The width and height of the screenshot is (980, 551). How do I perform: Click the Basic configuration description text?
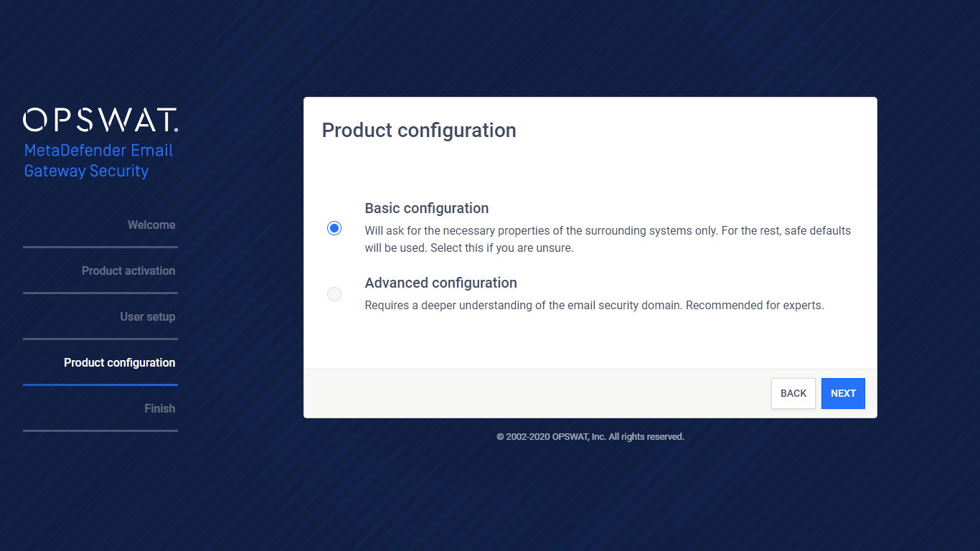pyautogui.click(x=608, y=240)
